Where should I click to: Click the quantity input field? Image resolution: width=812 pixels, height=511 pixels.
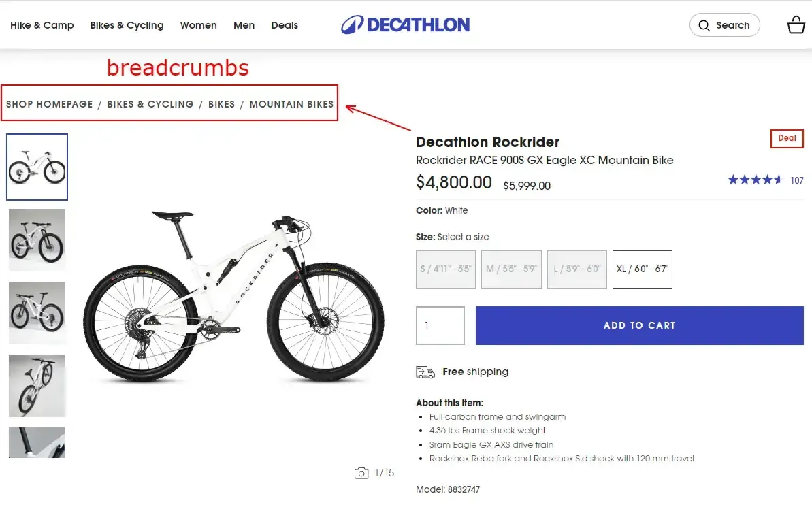pyautogui.click(x=440, y=325)
